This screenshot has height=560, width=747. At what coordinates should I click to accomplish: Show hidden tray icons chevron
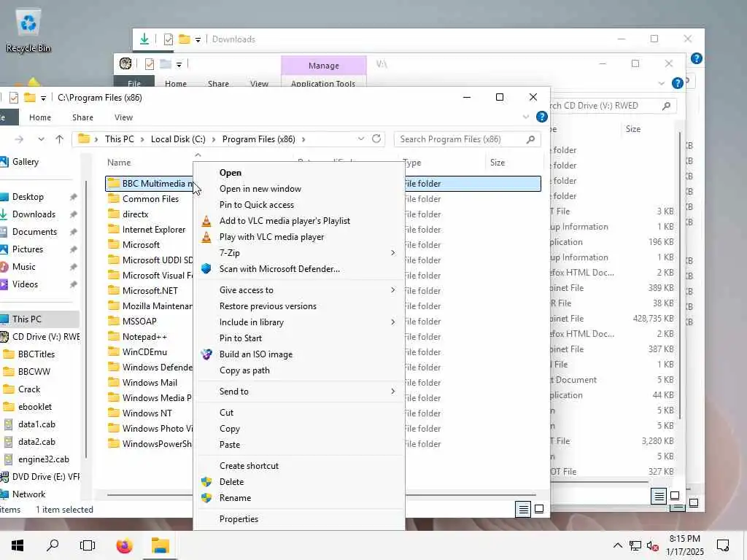[617, 545]
